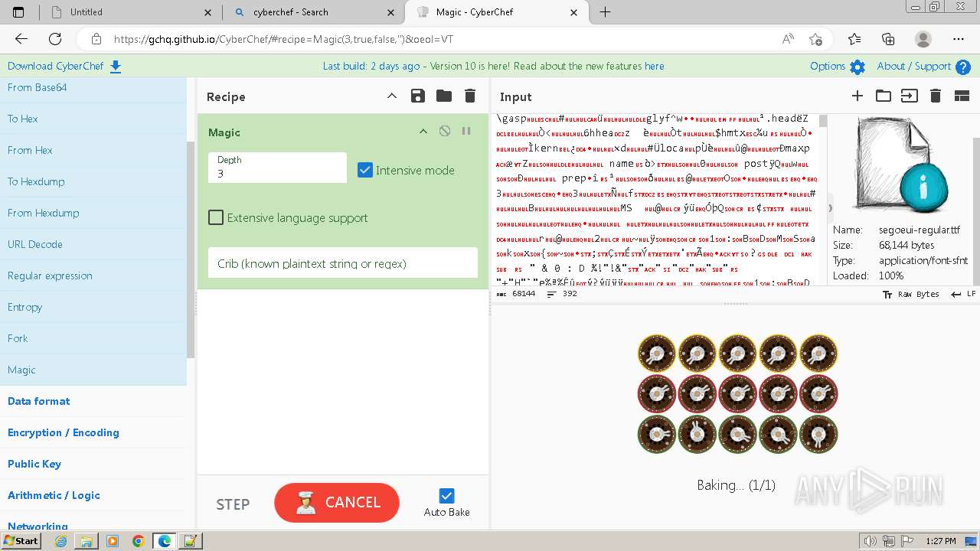Switch to the Untitled browser tab
This screenshot has height=551, width=980.
(x=130, y=12)
